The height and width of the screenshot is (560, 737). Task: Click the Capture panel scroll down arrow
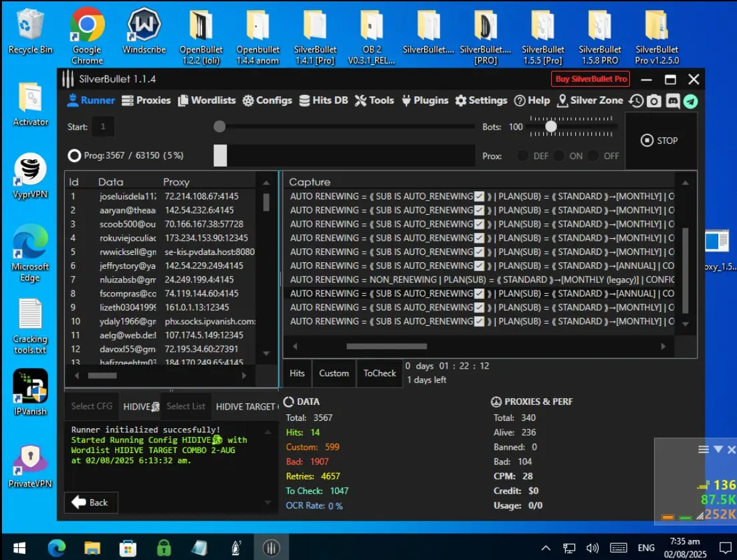686,324
